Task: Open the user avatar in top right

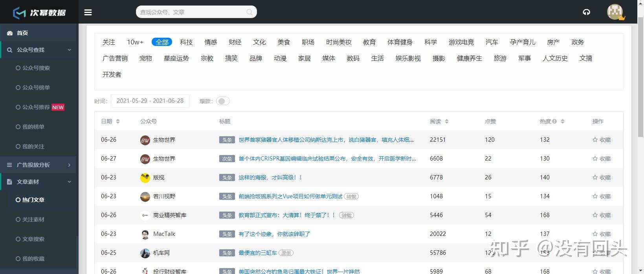Action: pos(615,12)
